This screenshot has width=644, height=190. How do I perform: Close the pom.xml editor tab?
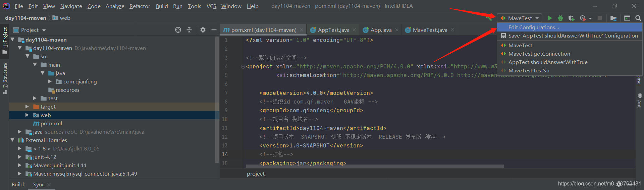[302, 30]
